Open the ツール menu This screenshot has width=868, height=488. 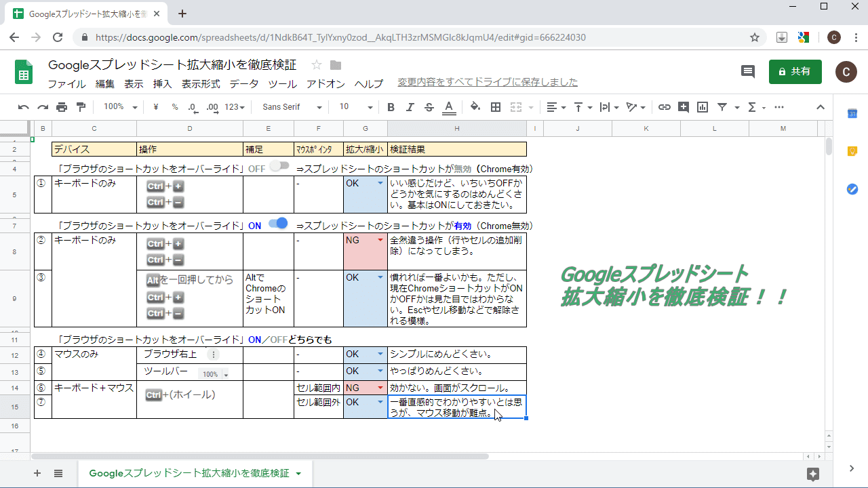coord(283,84)
